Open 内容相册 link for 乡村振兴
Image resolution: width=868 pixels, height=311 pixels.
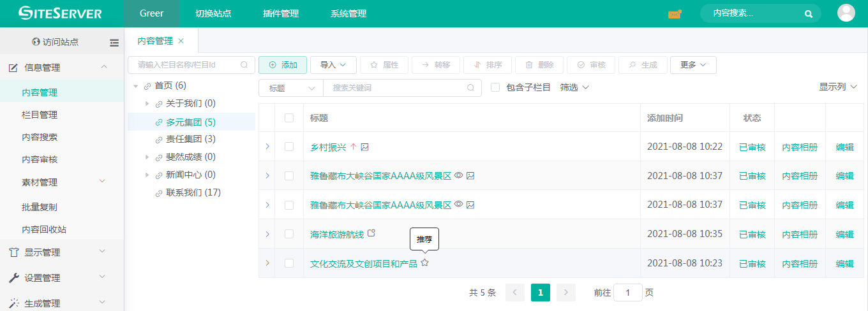click(x=800, y=147)
